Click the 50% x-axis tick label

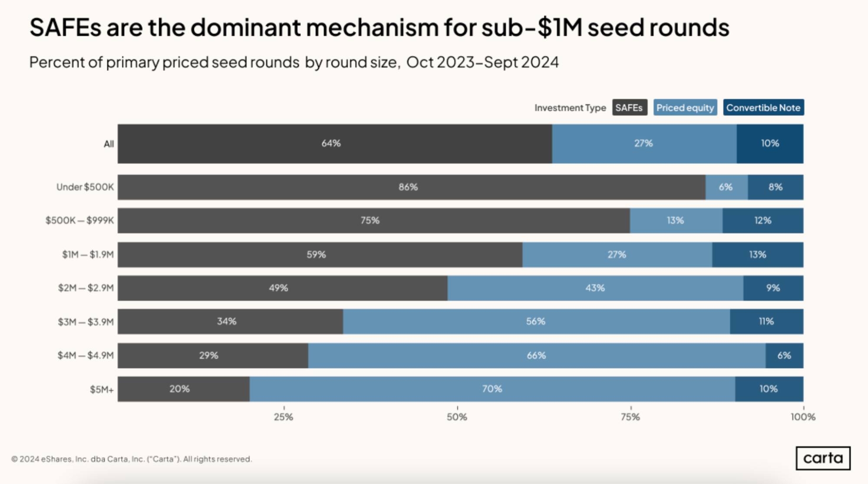457,417
